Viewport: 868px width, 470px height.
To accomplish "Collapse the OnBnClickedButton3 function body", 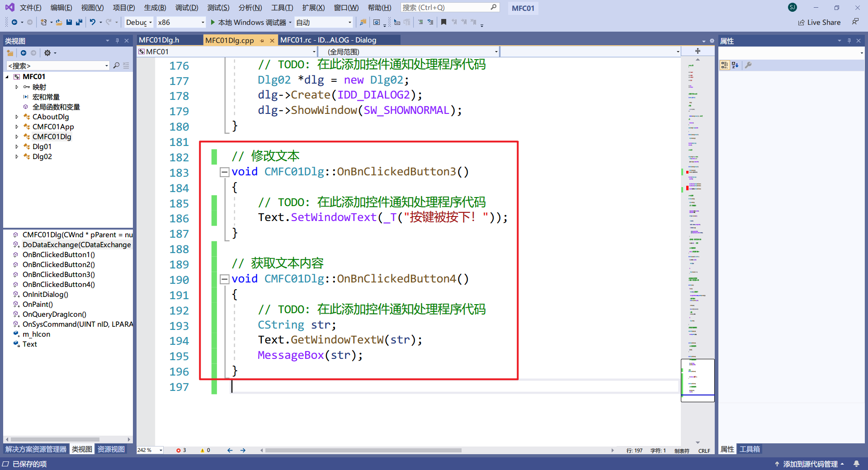I will 224,172.
